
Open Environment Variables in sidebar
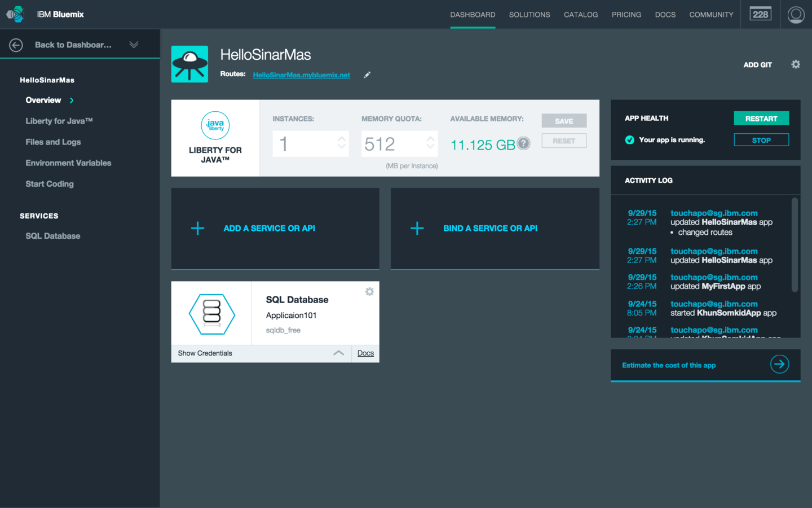68,163
